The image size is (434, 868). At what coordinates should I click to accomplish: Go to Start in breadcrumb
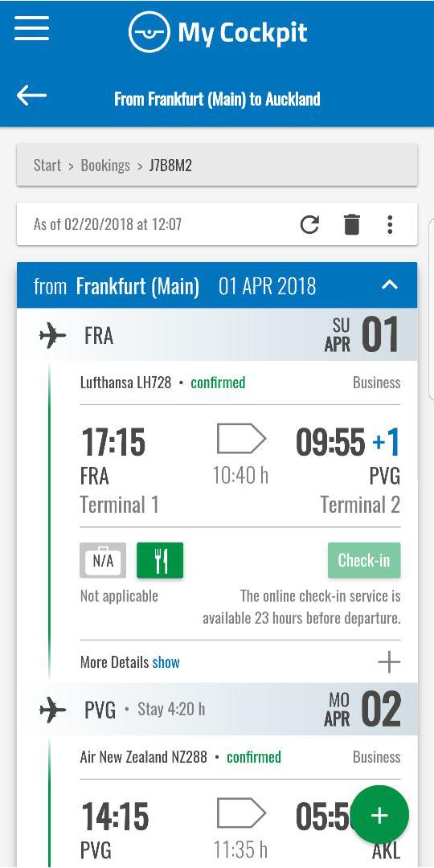(x=47, y=165)
